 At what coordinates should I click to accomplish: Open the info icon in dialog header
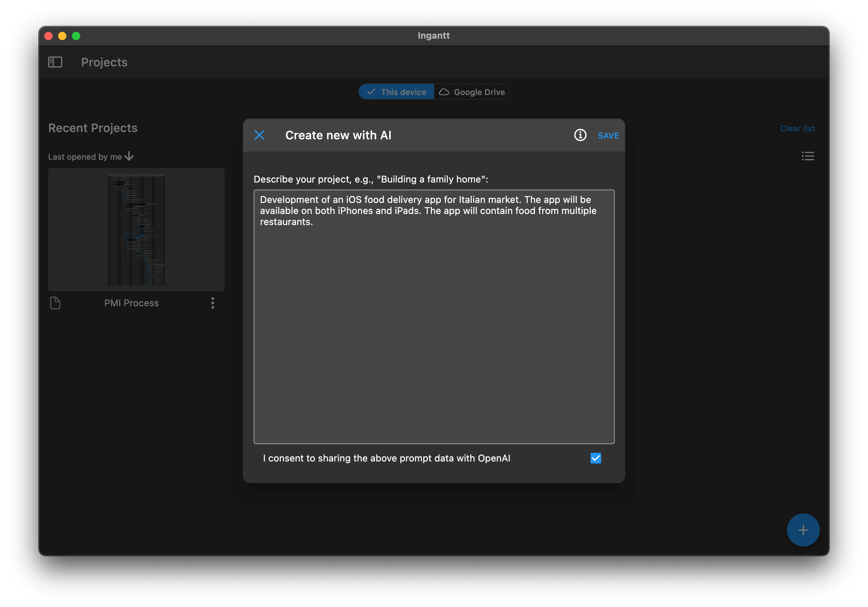point(580,135)
